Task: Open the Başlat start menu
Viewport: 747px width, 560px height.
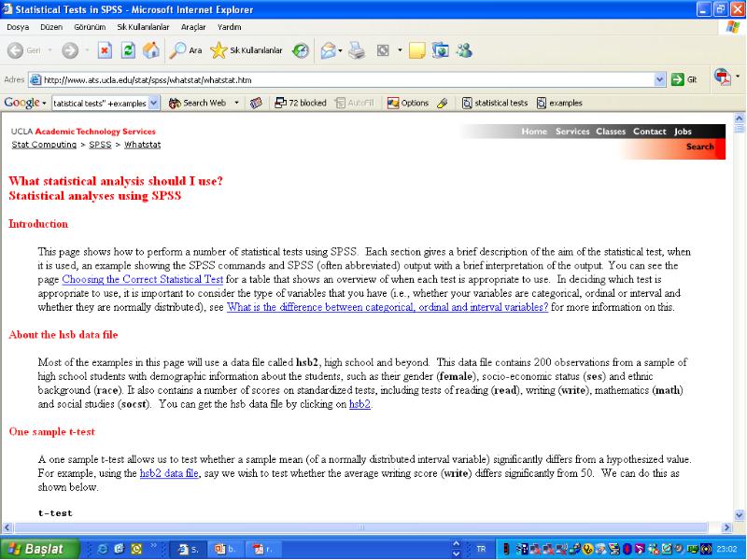Action: tap(40, 549)
